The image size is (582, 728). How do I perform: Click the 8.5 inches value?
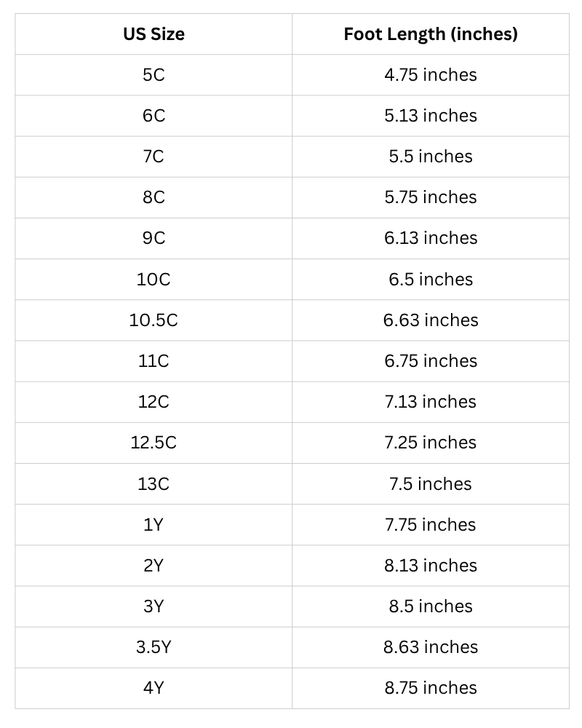[431, 606]
